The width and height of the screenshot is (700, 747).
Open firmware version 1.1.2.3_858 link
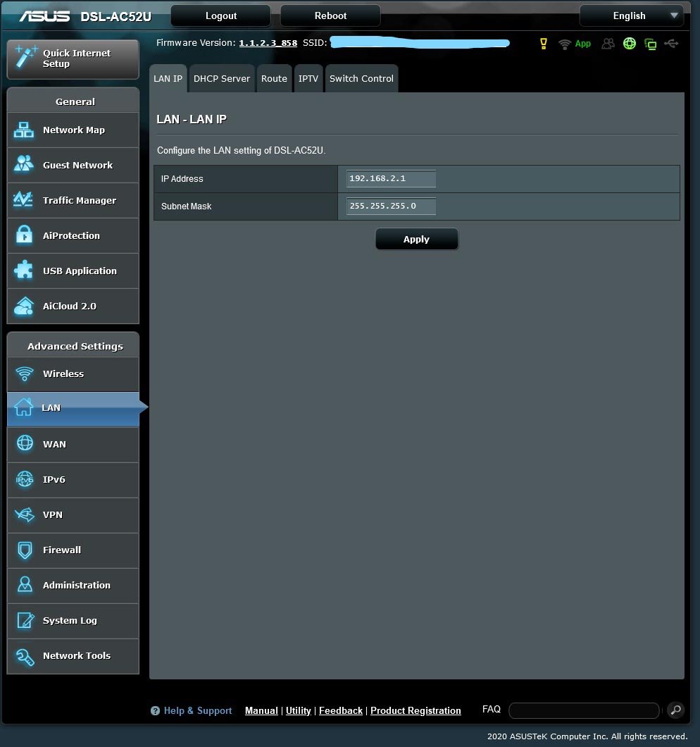point(268,43)
